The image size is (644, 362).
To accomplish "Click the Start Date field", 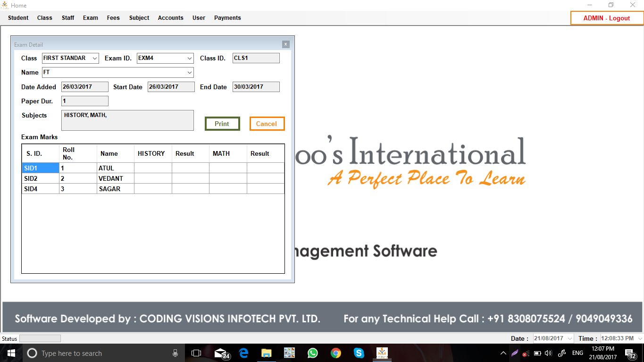I will pos(171,87).
